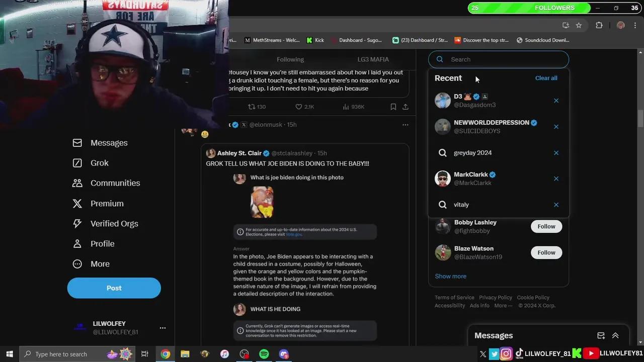Image resolution: width=644 pixels, height=362 pixels.
Task: Open Messages in the sidebar
Action: (100, 143)
